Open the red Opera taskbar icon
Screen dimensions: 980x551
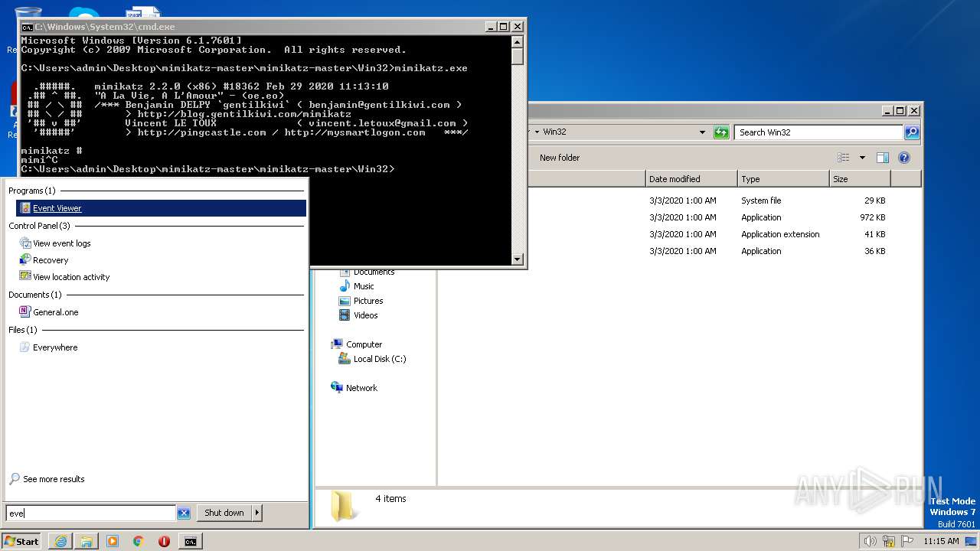tap(164, 541)
